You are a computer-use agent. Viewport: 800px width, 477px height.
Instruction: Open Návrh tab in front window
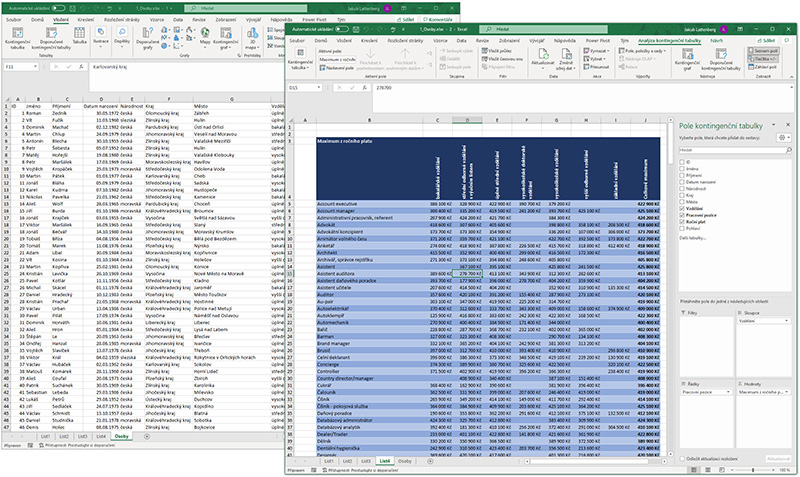(716, 40)
